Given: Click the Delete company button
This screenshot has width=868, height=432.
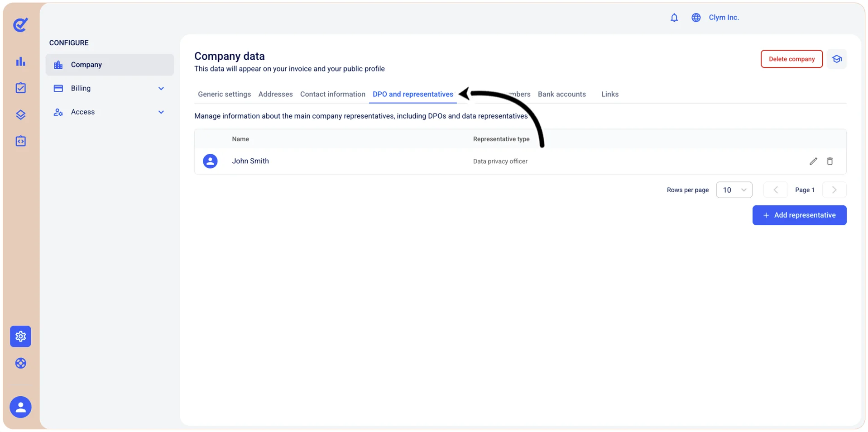Looking at the screenshot, I should (791, 59).
